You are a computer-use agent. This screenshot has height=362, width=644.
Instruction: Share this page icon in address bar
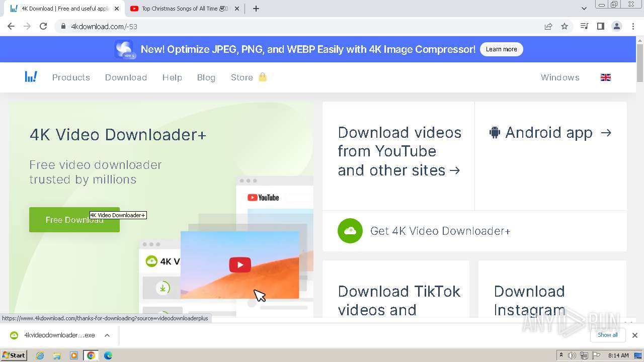(x=548, y=26)
